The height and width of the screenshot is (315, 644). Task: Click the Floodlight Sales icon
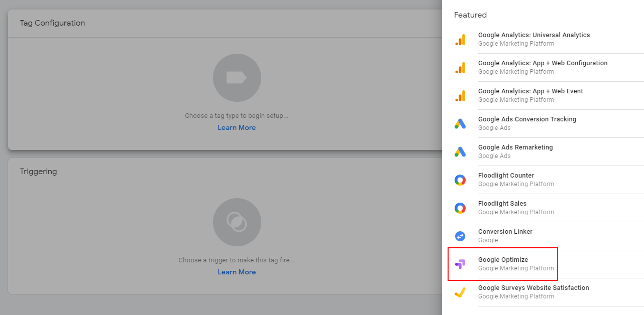[x=460, y=208]
